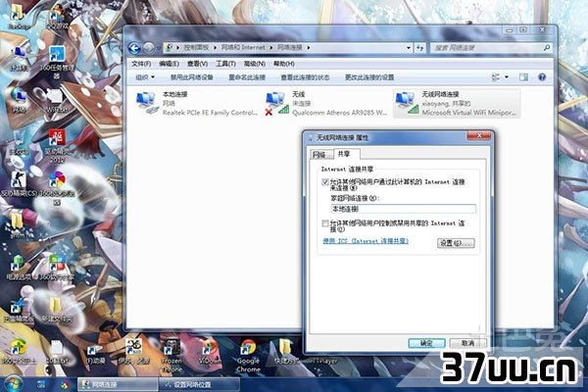Select the 无线 Qualcomm Atheros adapter

coord(326,103)
